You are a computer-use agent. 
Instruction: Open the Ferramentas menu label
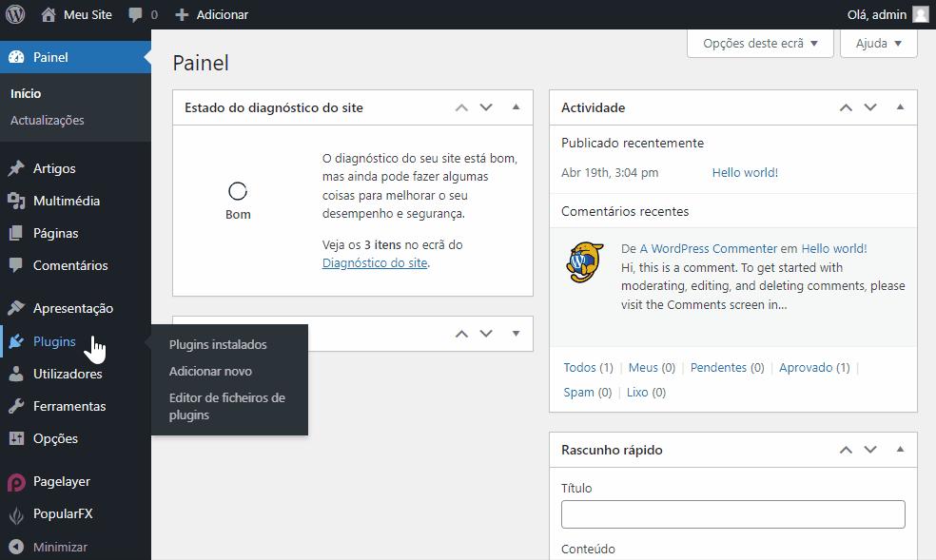(x=69, y=406)
